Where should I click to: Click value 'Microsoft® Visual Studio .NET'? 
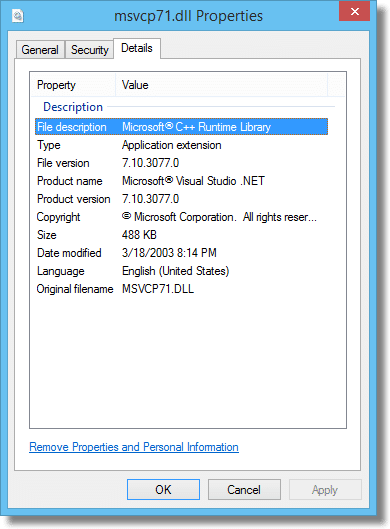pyautogui.click(x=193, y=181)
